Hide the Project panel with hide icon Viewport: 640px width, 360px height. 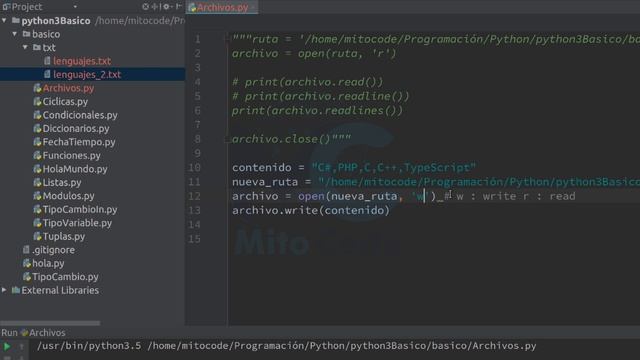[178, 7]
